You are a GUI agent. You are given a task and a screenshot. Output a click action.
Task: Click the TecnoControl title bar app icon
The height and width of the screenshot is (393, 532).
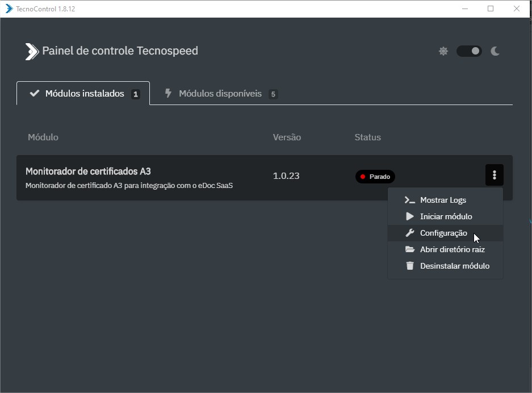(9, 9)
